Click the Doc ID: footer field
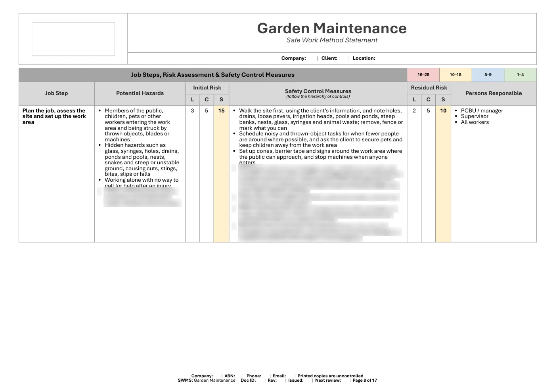555x392 pixels. tap(248, 381)
